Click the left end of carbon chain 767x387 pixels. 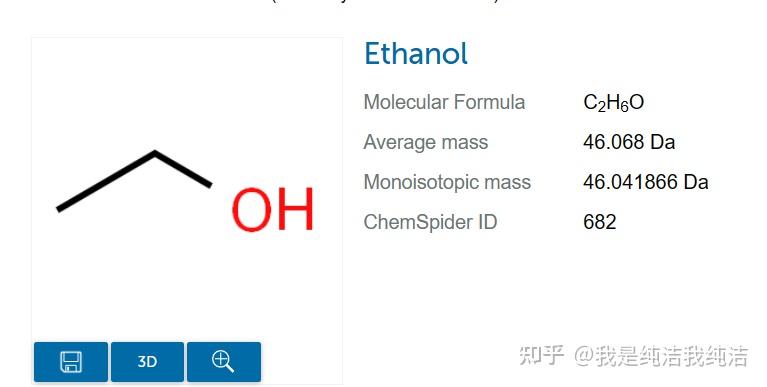[60, 208]
